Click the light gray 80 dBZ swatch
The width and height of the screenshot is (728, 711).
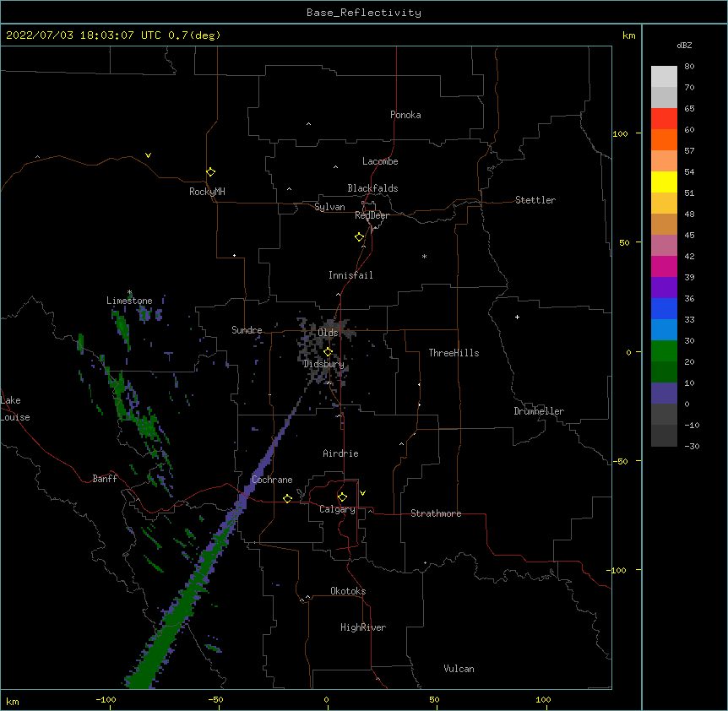pyautogui.click(x=664, y=77)
